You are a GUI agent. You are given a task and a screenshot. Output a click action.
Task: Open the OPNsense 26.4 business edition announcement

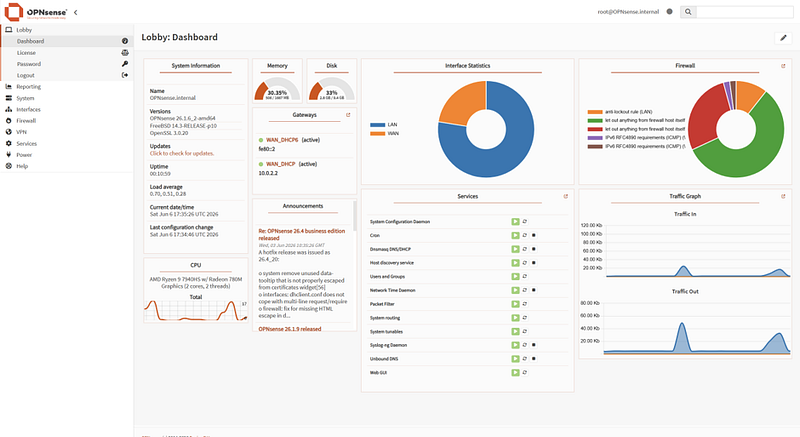(302, 235)
